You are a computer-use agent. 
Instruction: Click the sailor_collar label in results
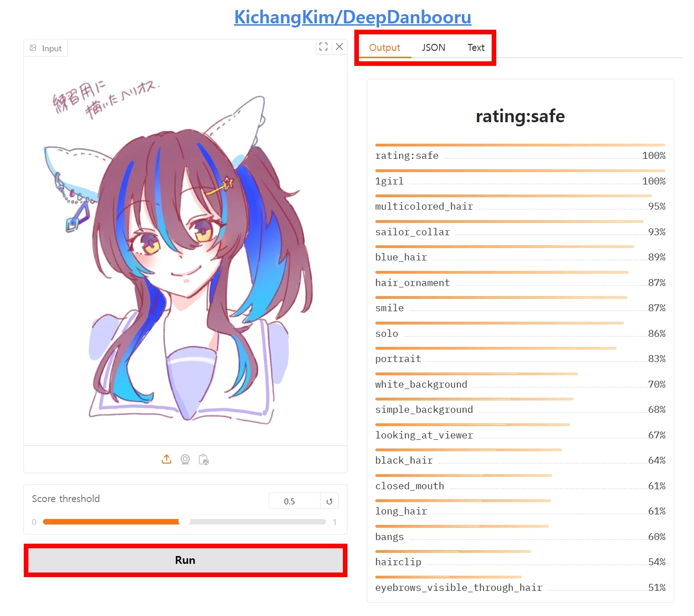412,232
